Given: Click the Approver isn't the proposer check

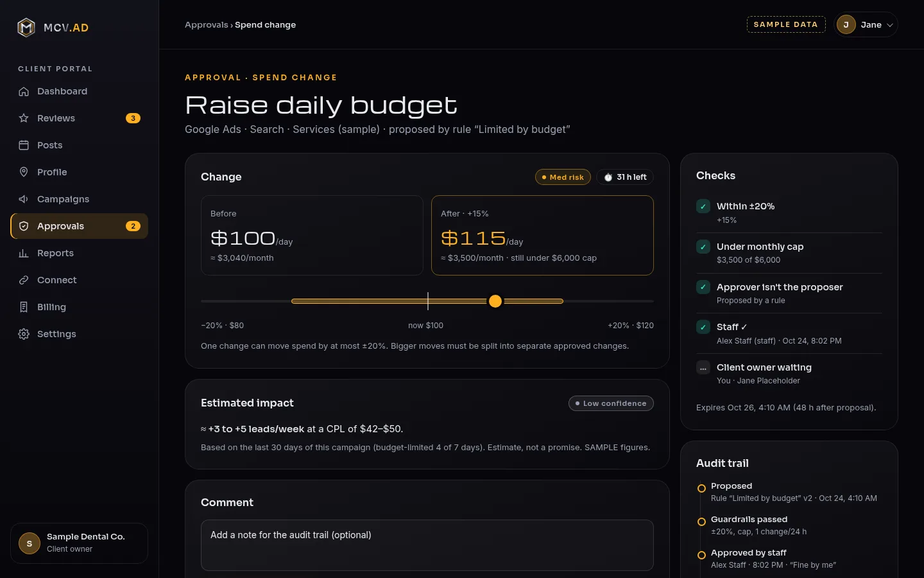Looking at the screenshot, I should (x=703, y=287).
